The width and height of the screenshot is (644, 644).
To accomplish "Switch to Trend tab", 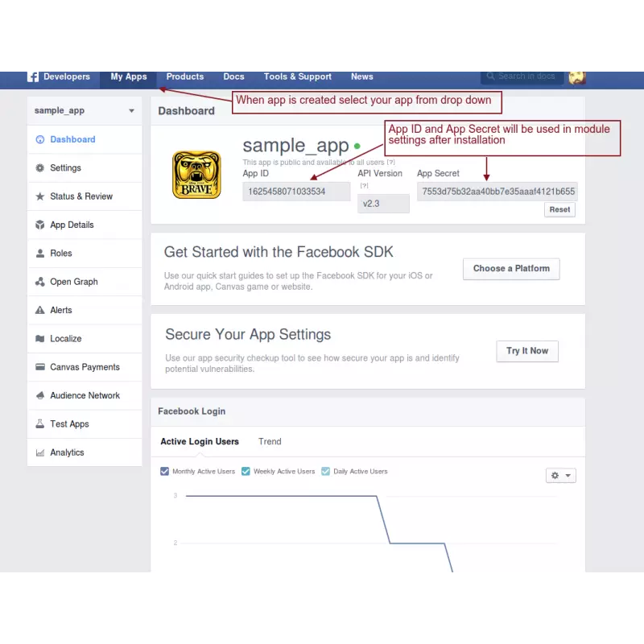I will click(x=270, y=441).
